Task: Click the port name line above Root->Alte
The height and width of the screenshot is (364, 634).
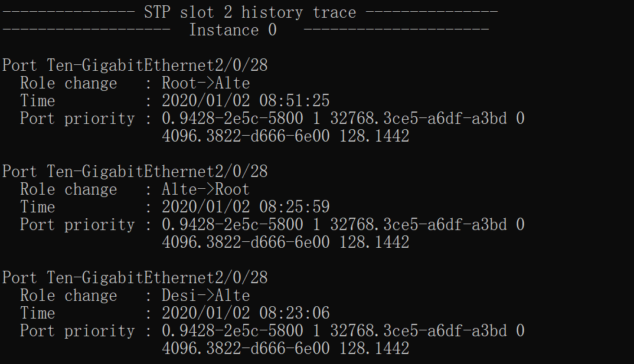Action: pos(135,65)
